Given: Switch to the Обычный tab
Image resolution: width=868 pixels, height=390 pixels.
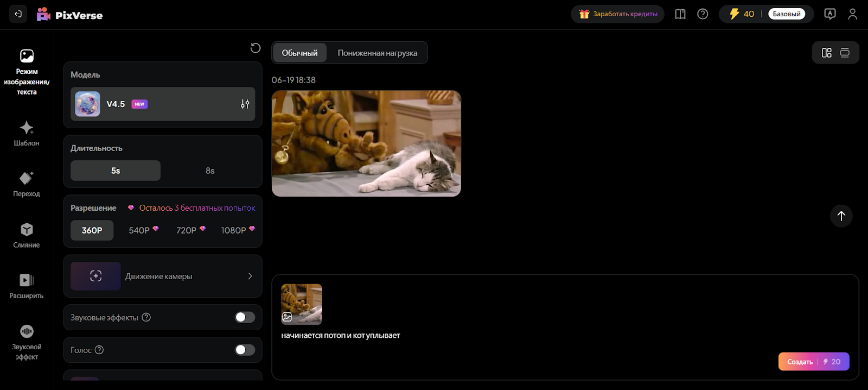Looking at the screenshot, I should click(x=299, y=53).
